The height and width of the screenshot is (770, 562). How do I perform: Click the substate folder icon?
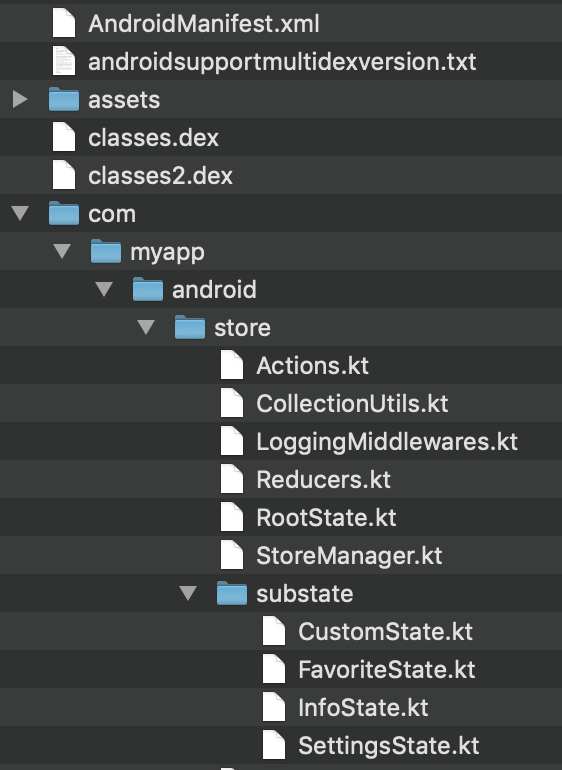click(x=232, y=594)
